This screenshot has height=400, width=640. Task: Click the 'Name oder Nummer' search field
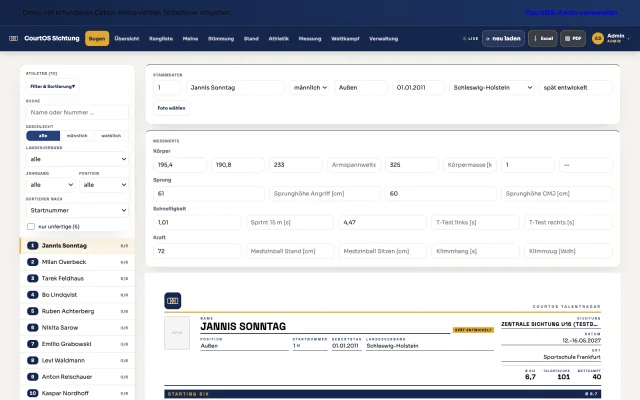[x=77, y=112]
